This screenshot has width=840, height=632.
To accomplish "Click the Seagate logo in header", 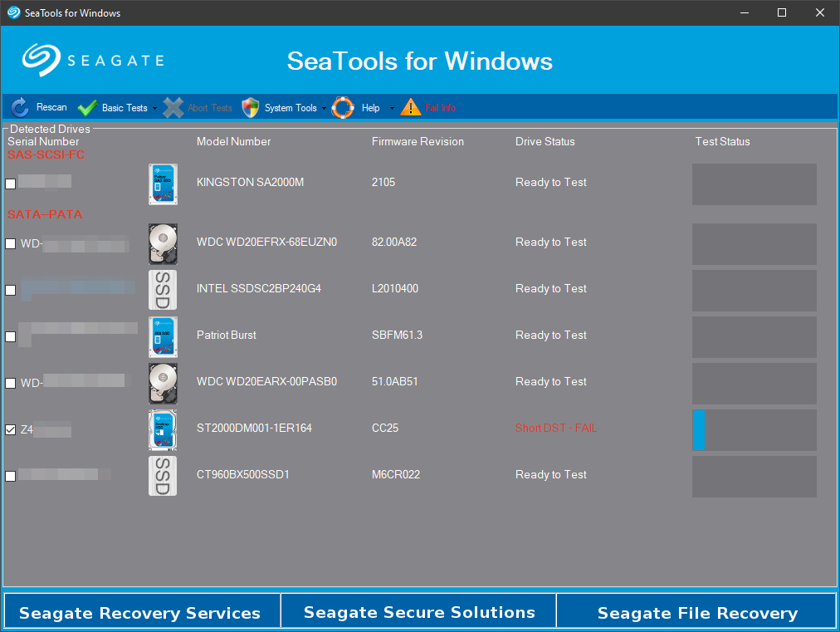I will pyautogui.click(x=93, y=60).
